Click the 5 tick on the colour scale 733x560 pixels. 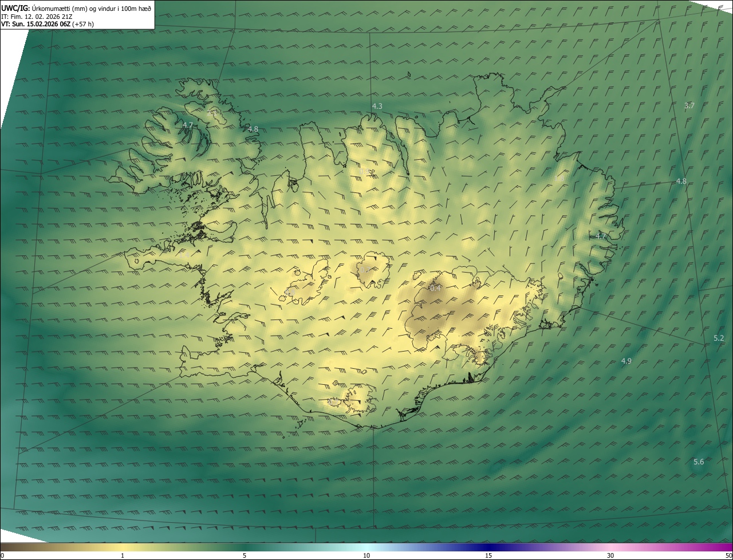[245, 555]
